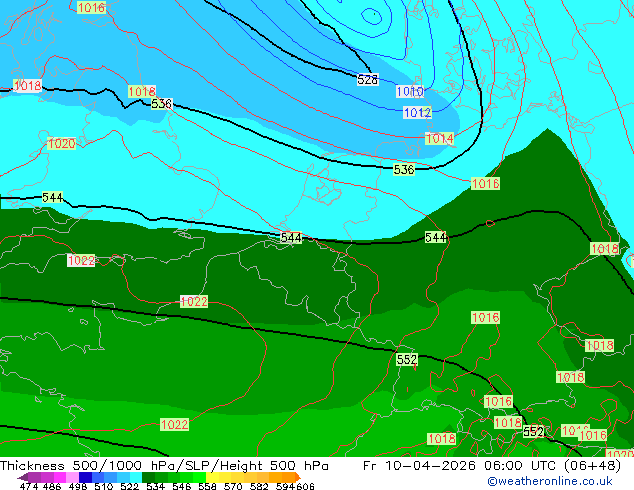Image resolution: width=634 pixels, height=490 pixels.
Task: Click the blue 1012 isobar label
Action: click(x=418, y=112)
